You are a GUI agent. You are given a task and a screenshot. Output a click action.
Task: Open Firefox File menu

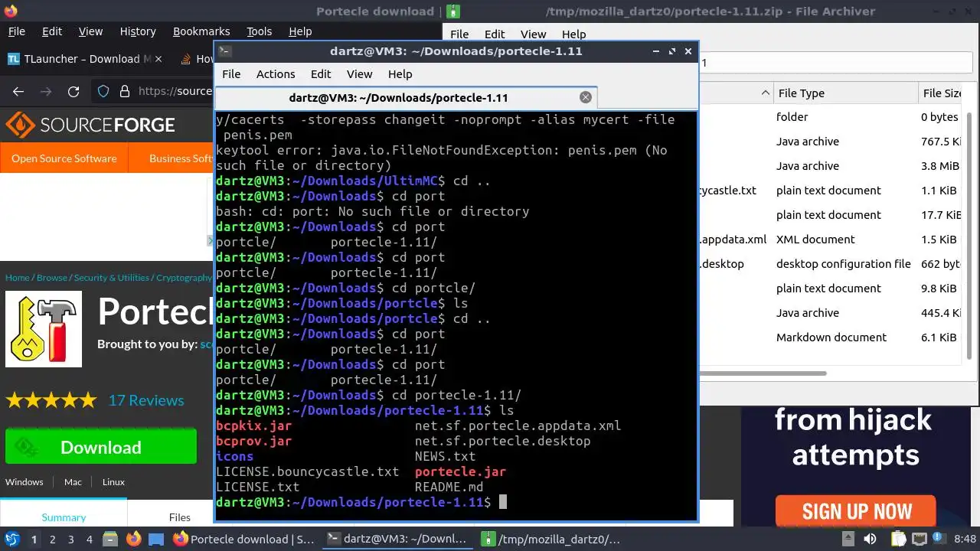(16, 31)
